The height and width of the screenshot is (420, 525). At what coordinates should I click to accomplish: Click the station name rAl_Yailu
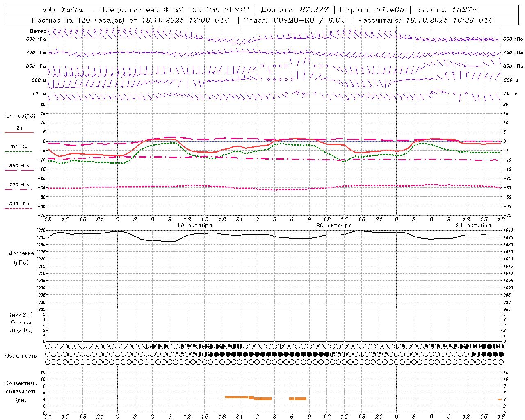pos(63,10)
